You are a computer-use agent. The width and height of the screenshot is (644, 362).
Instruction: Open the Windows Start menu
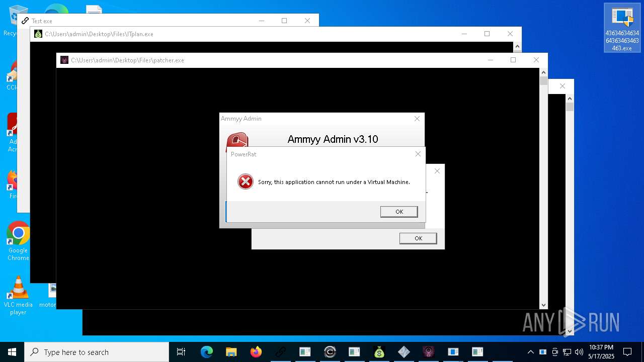point(12,352)
